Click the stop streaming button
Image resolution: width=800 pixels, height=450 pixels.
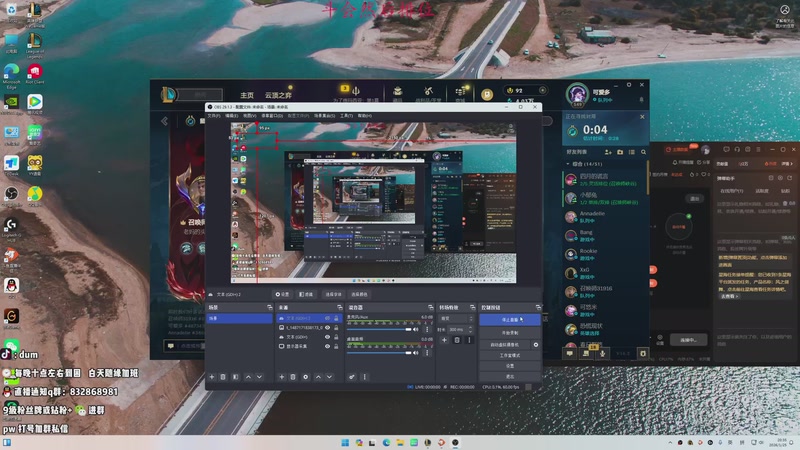[x=509, y=320]
